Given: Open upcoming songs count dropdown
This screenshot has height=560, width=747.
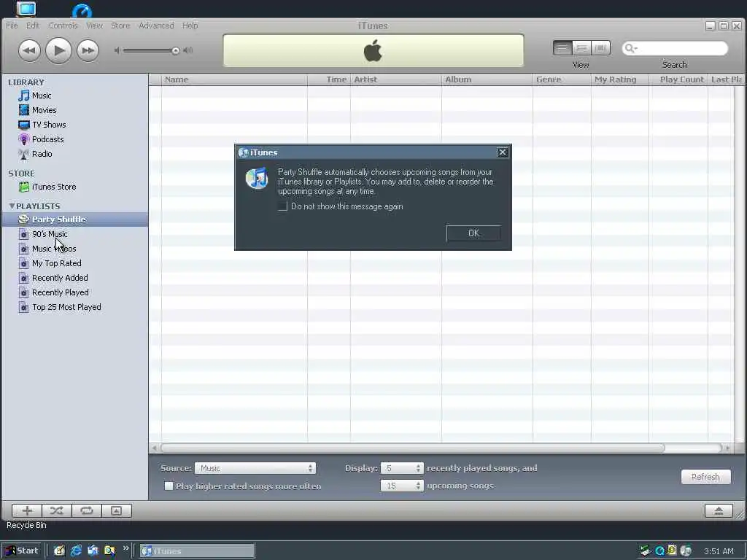Looking at the screenshot, I should click(x=402, y=486).
